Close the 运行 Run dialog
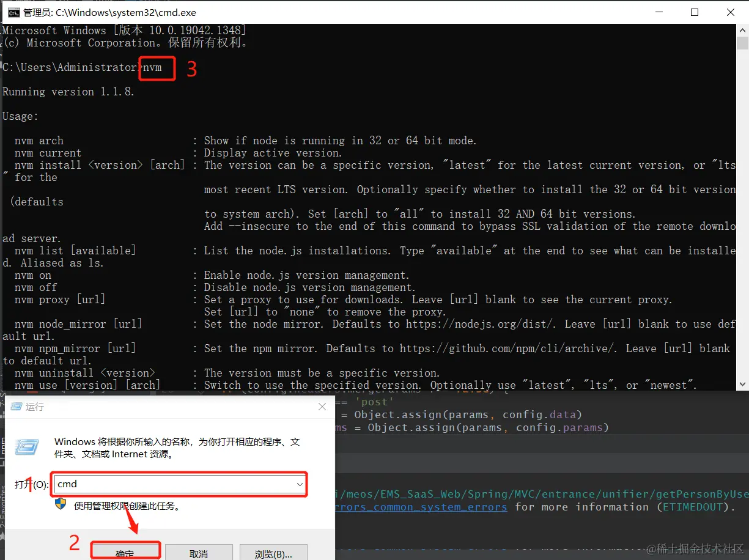The image size is (749, 560). point(322,407)
